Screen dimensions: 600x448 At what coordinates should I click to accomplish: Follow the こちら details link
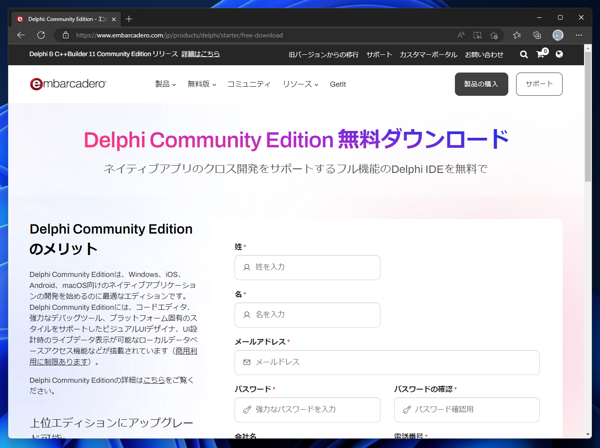point(154,380)
